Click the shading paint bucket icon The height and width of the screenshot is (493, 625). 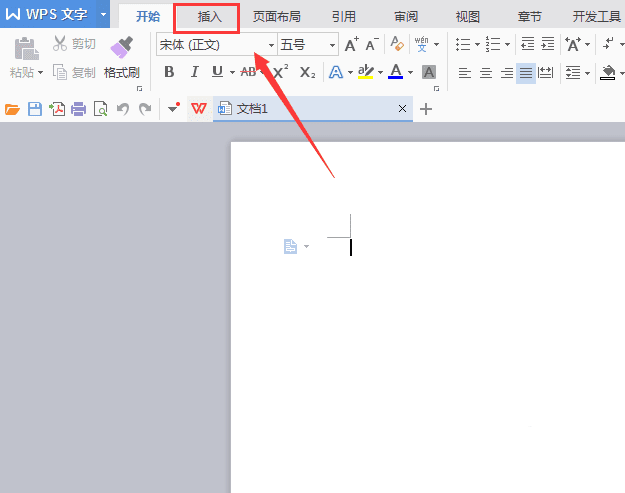[x=607, y=73]
